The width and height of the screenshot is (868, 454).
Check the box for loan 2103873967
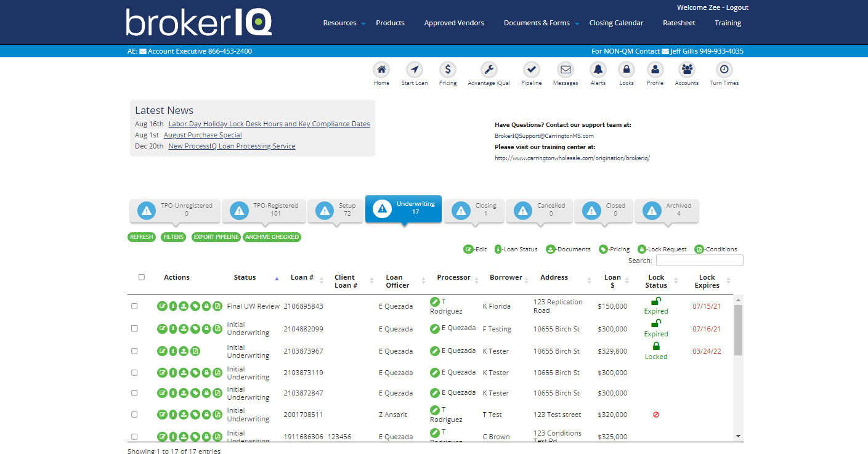(134, 351)
